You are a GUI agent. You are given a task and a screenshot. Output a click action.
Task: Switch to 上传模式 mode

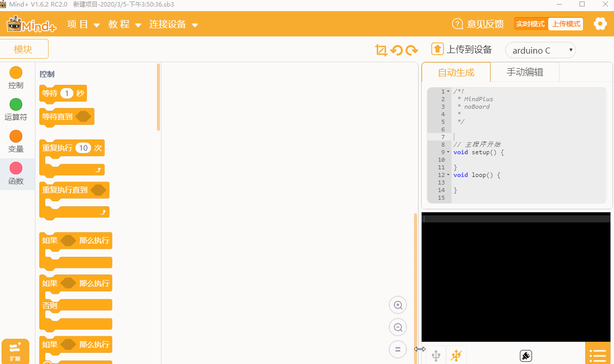click(565, 24)
